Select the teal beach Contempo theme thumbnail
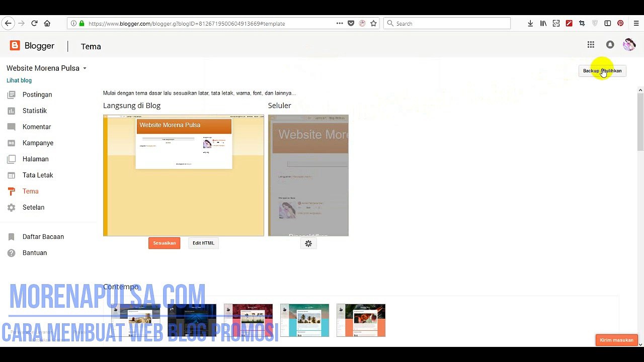This screenshot has width=644, height=362. [x=304, y=320]
